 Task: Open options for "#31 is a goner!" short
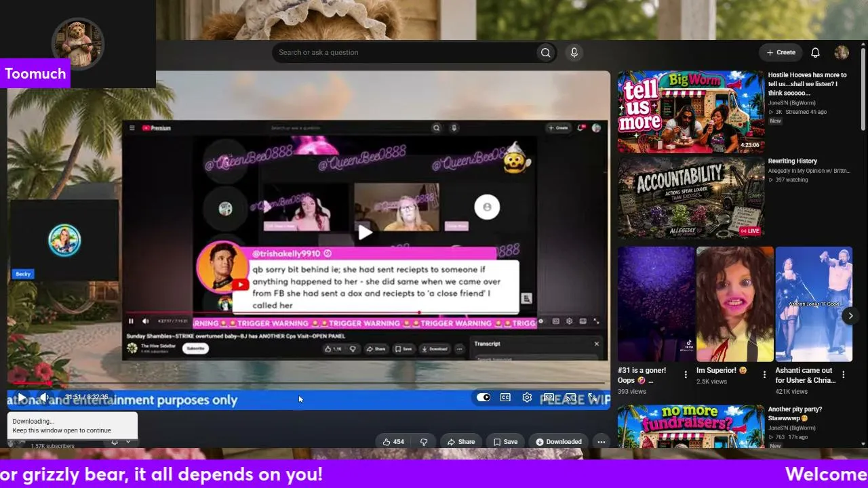(686, 375)
